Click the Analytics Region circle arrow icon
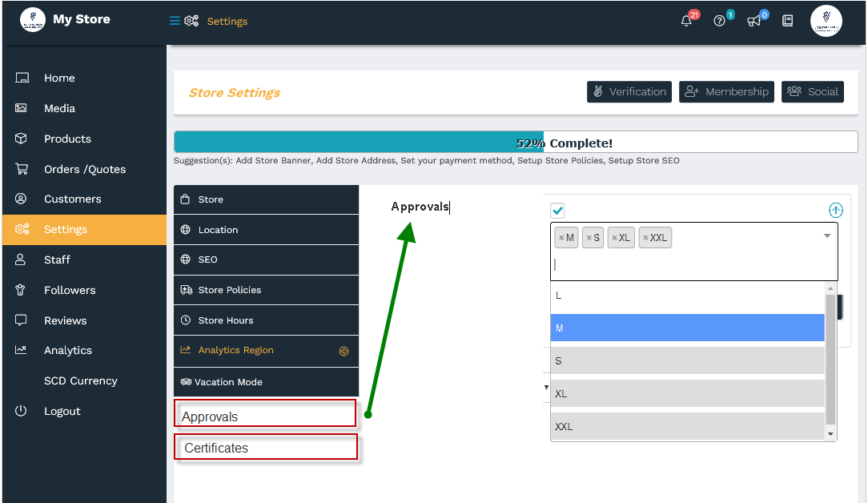The width and height of the screenshot is (868, 503). [x=344, y=351]
